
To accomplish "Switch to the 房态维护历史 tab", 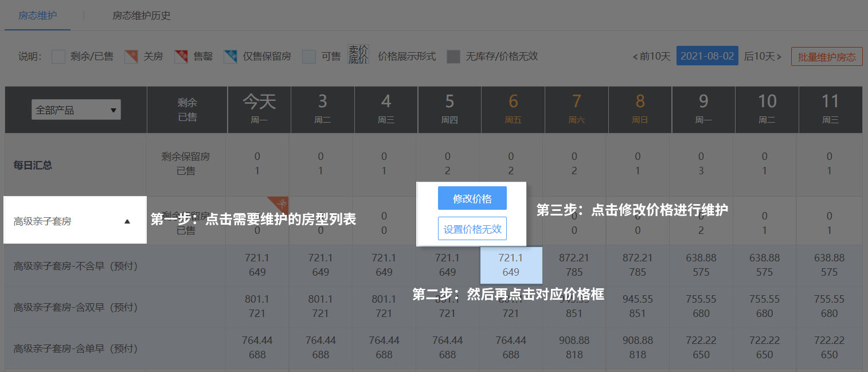I will tap(142, 15).
